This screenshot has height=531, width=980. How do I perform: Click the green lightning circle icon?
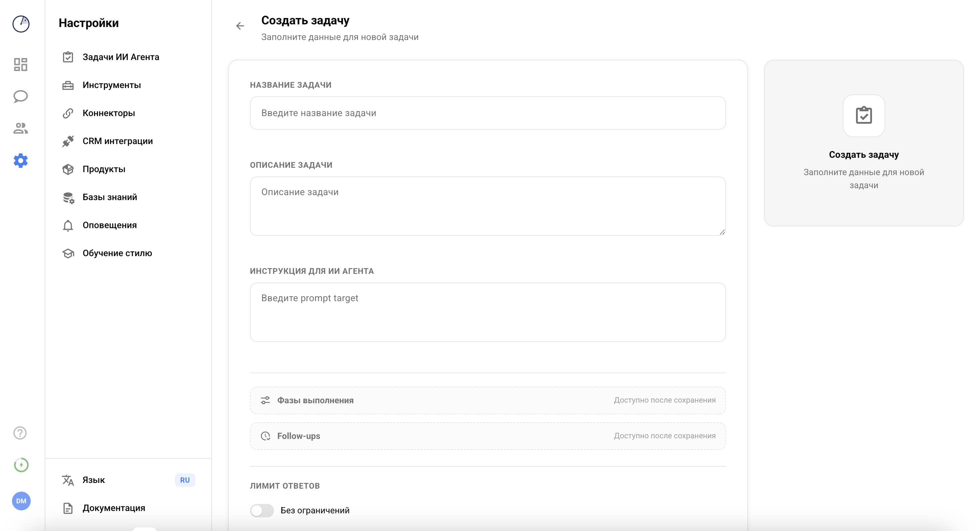(21, 465)
